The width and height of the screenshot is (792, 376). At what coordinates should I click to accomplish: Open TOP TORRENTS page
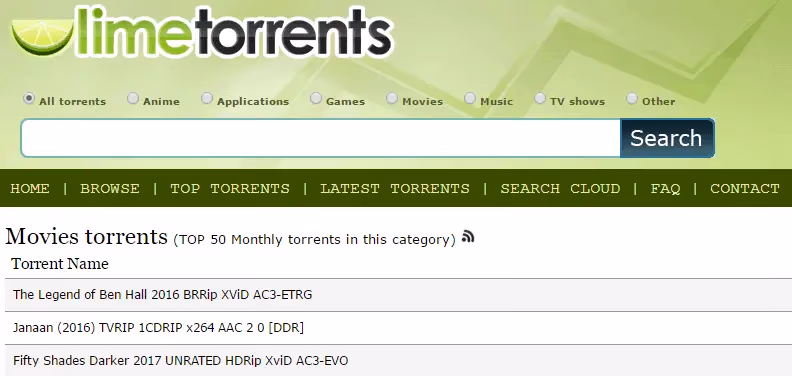pos(230,189)
